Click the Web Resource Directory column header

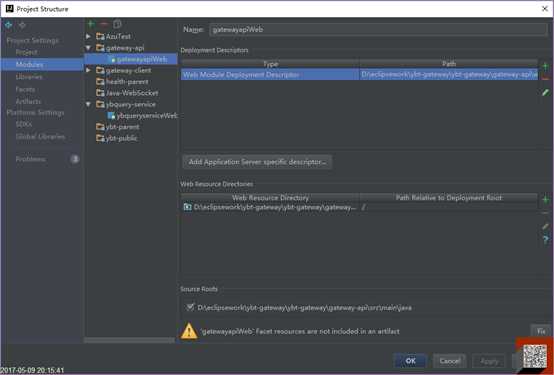point(270,198)
